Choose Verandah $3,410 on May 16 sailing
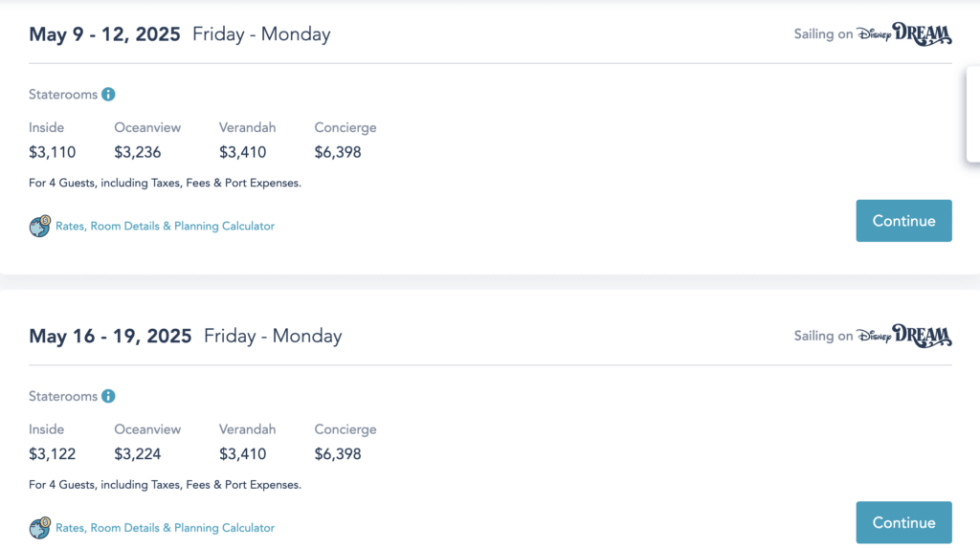The width and height of the screenshot is (980, 548). tap(242, 453)
